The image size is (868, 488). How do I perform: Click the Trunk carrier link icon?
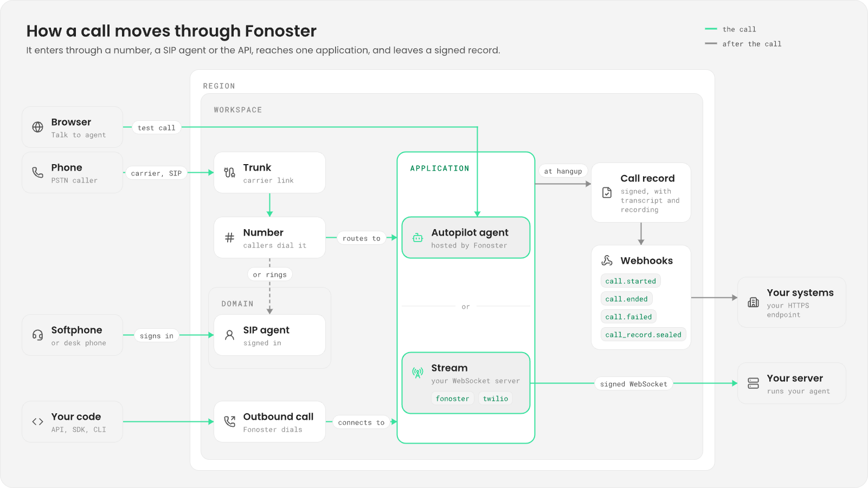point(230,173)
